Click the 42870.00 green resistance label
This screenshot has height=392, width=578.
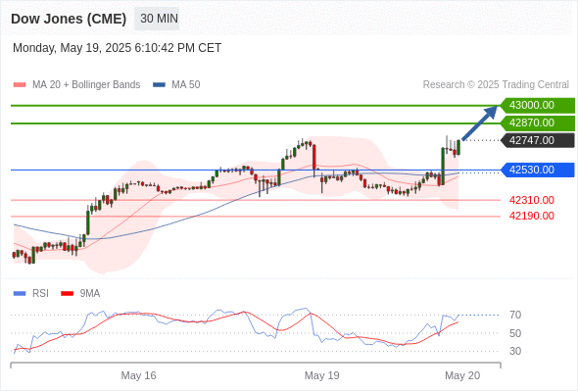538,122
